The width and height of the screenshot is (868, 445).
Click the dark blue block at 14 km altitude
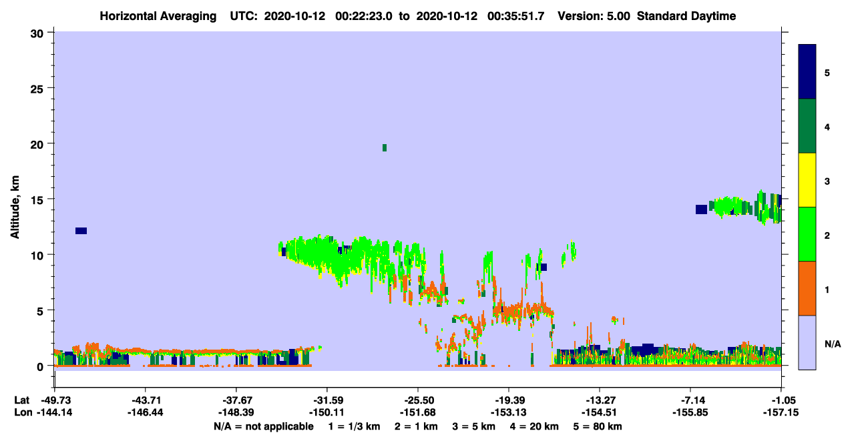(x=701, y=209)
